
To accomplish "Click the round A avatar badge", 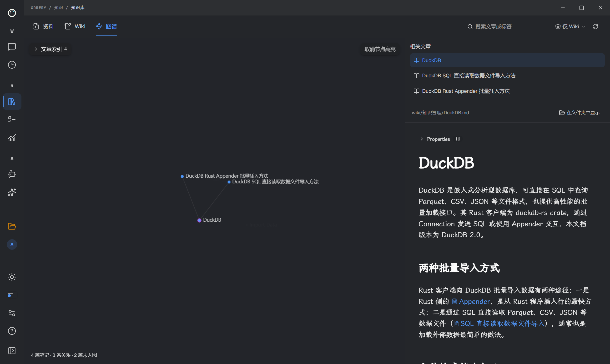I will (x=12, y=244).
